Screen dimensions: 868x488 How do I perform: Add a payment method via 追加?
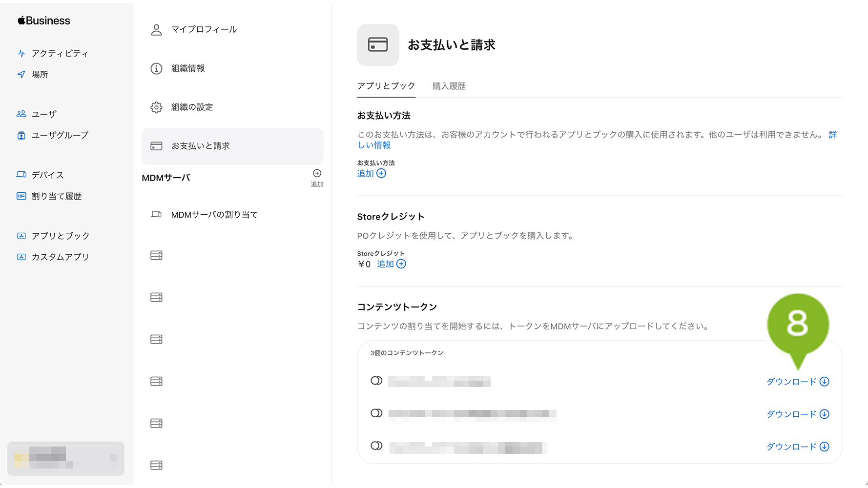click(372, 173)
